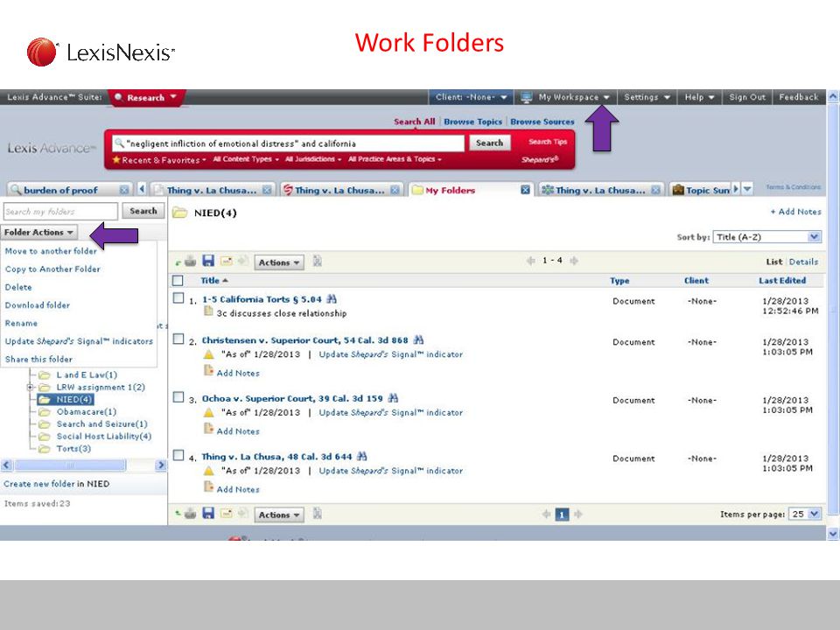Image resolution: width=840 pixels, height=630 pixels.
Task: Click the main search query input field
Action: 288,143
